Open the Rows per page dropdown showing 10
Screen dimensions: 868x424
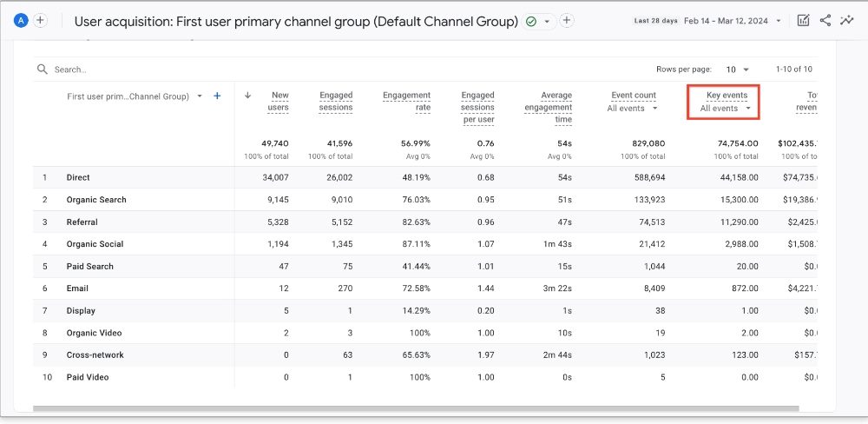tap(737, 70)
